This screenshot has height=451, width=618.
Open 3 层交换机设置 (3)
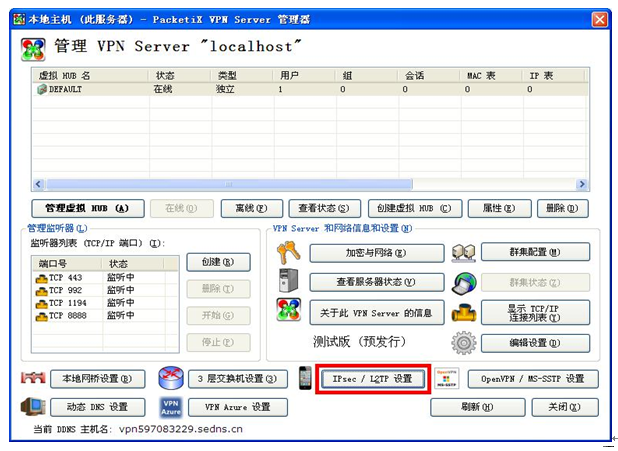[x=238, y=379]
